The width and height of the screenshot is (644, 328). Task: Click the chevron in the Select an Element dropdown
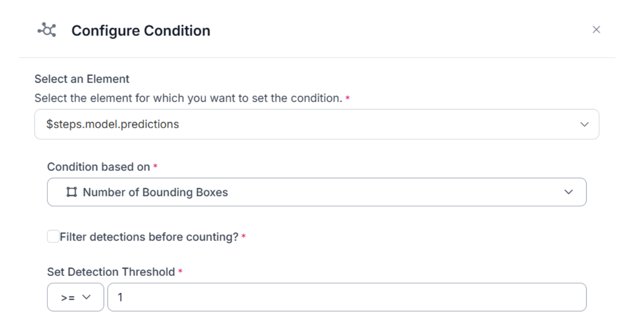pyautogui.click(x=584, y=124)
